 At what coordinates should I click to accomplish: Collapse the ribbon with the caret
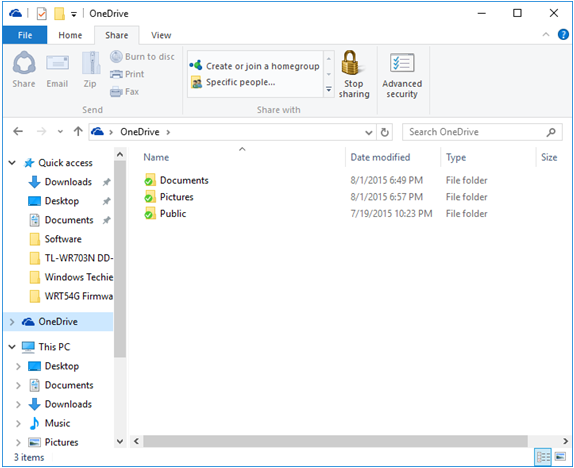[546, 35]
